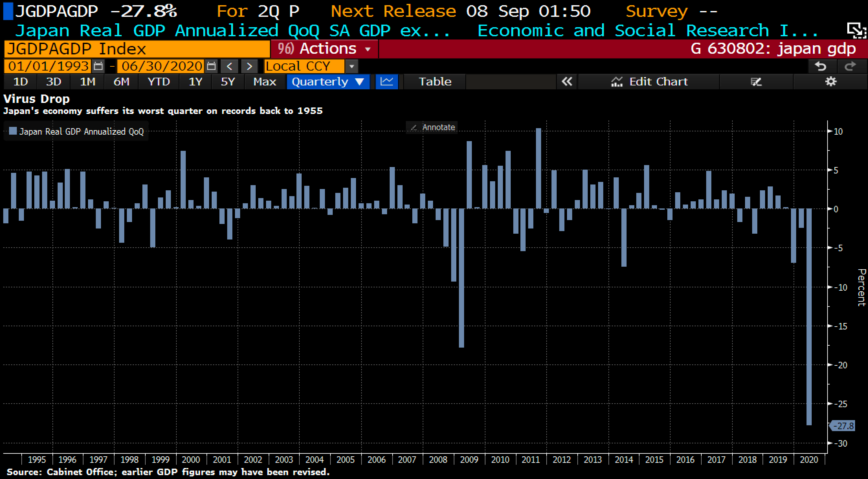Select the YTD time range tab
The image size is (868, 479).
coord(159,82)
